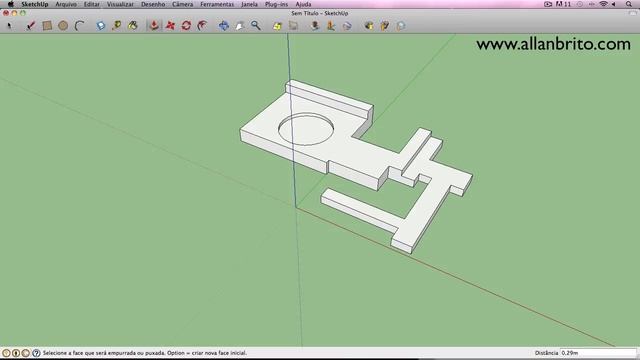Click the circular face on the model
The width and height of the screenshot is (640, 360).
[x=306, y=129]
